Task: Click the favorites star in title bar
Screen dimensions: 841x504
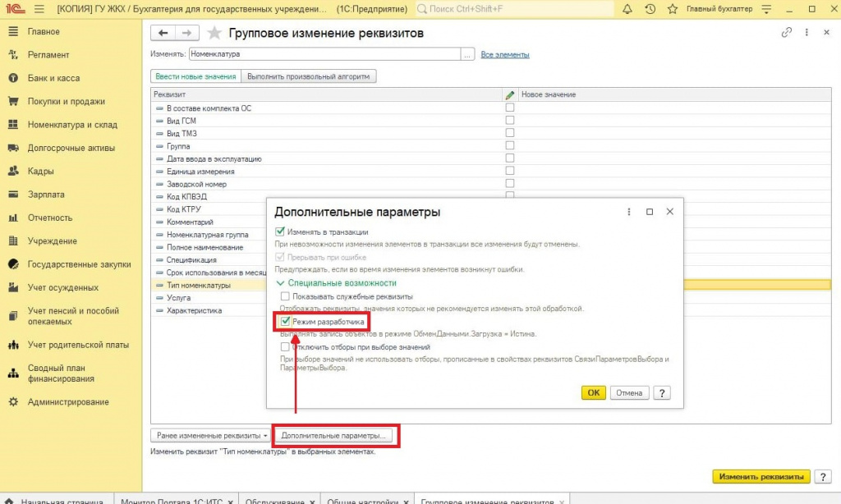Action: (673, 9)
